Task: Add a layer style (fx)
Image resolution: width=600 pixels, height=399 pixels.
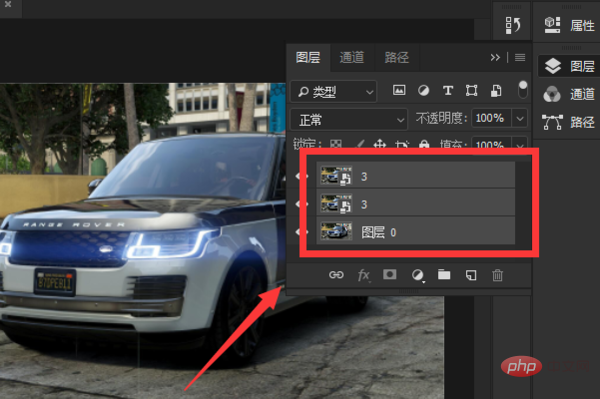Action: click(x=364, y=275)
